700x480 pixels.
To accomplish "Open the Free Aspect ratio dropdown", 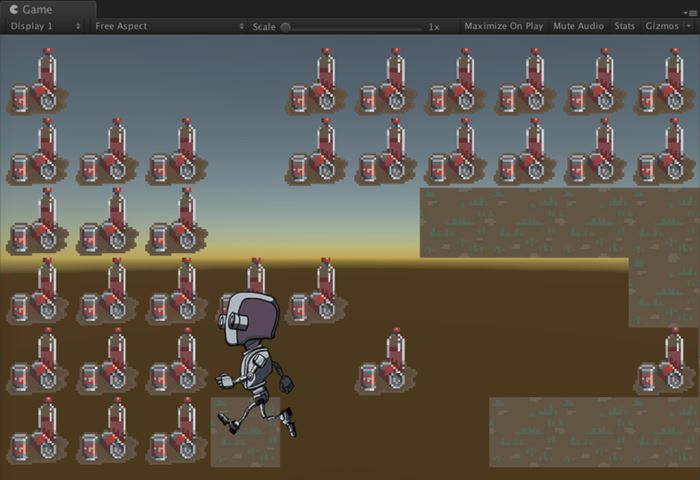I will [167, 26].
